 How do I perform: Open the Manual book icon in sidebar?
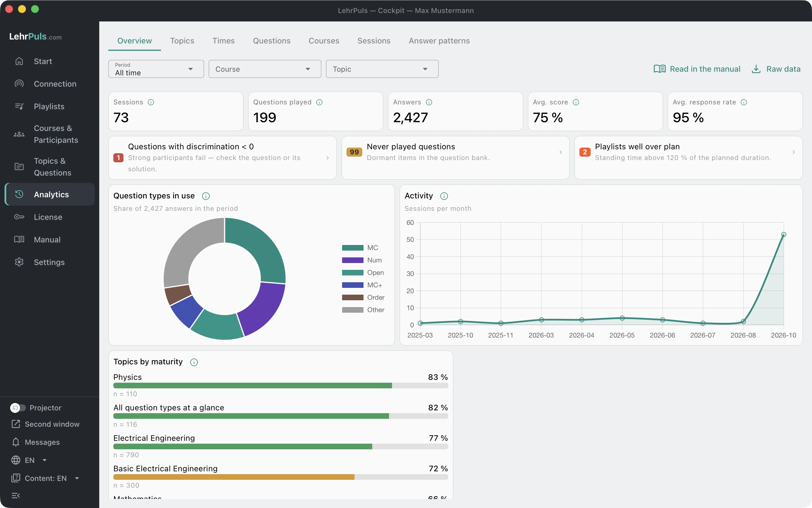pos(19,239)
